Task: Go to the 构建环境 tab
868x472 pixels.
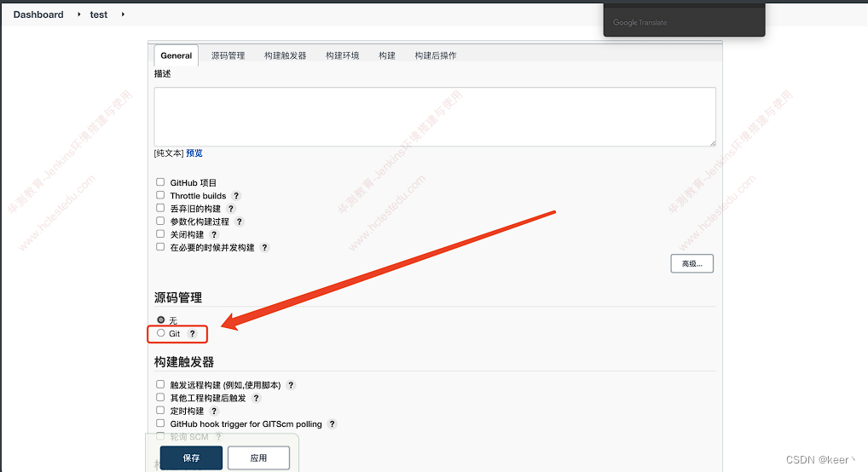Action: coord(343,55)
